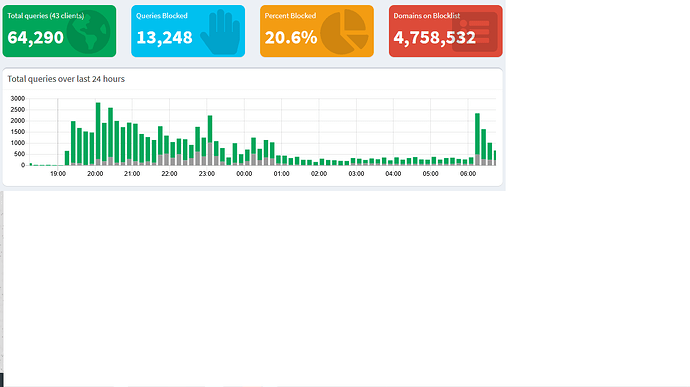This screenshot has height=387, width=690.
Task: Click the 03:00 x-axis label
Action: (x=356, y=174)
